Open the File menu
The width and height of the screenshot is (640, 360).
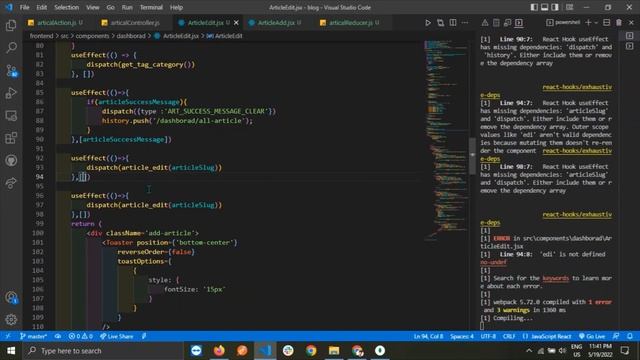tap(24, 7)
